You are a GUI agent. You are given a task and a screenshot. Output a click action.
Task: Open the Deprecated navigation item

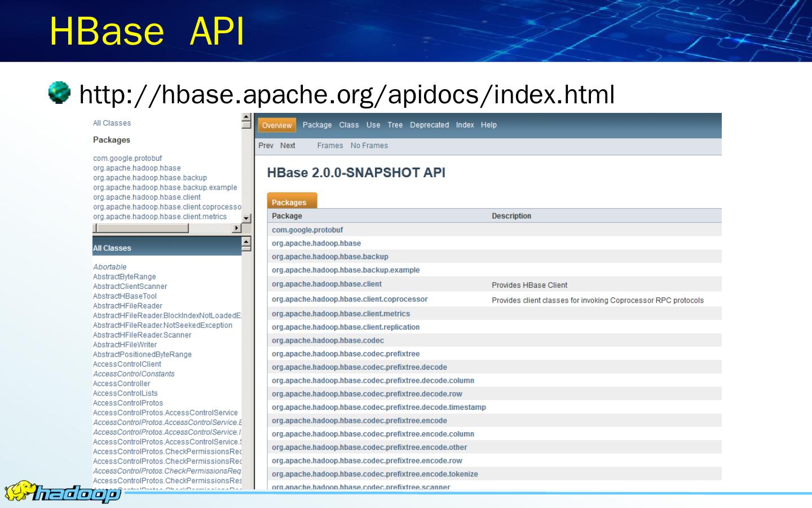(x=429, y=125)
